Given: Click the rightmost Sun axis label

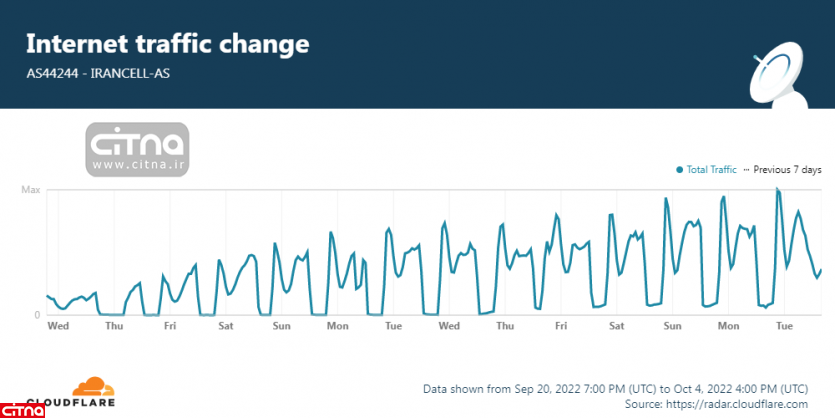Looking at the screenshot, I should tap(672, 326).
